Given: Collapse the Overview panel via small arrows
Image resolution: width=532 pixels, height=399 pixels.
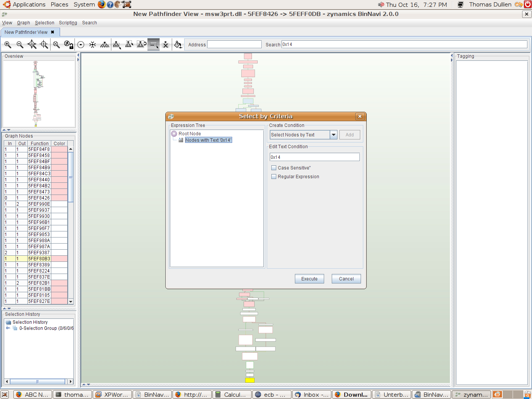Looking at the screenshot, I should [6, 130].
